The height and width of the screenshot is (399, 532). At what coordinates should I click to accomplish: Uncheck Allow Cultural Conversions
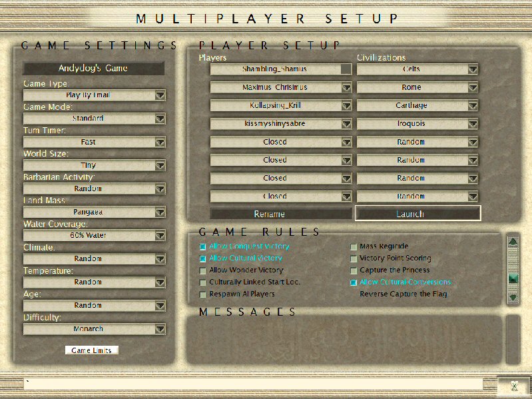(x=354, y=282)
